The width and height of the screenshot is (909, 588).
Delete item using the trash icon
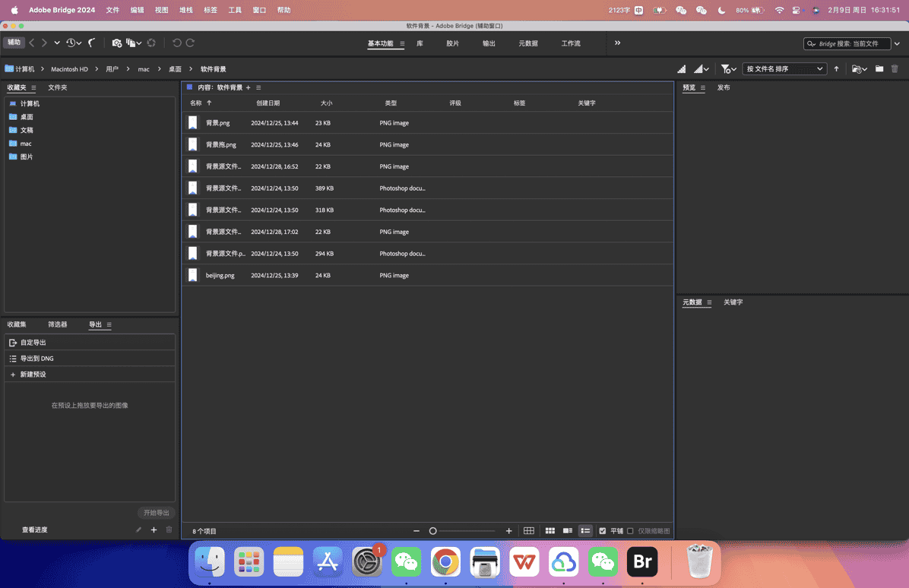(895, 68)
